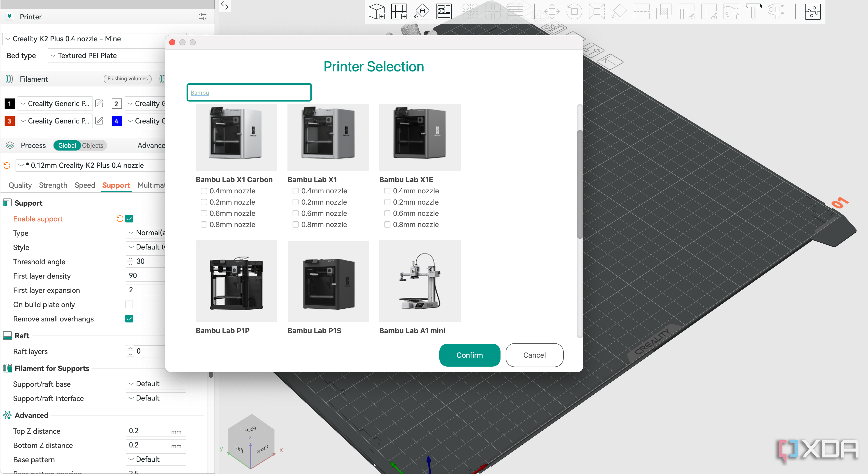Switch to the Speed tab

(85, 185)
